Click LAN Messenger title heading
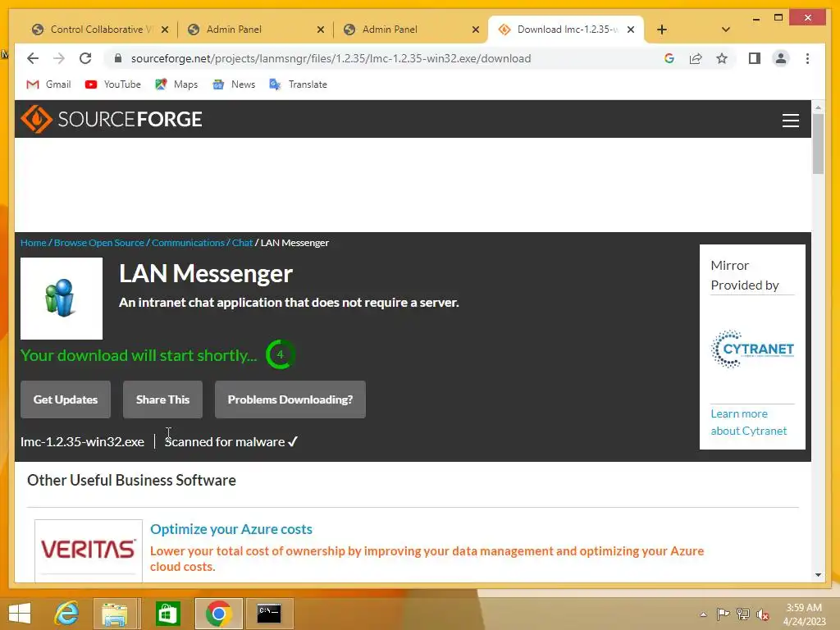This screenshot has width=840, height=630. coord(206,274)
